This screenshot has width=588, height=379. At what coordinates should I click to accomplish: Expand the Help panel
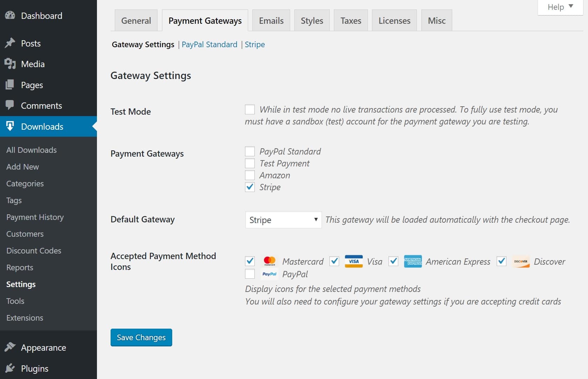(x=559, y=7)
